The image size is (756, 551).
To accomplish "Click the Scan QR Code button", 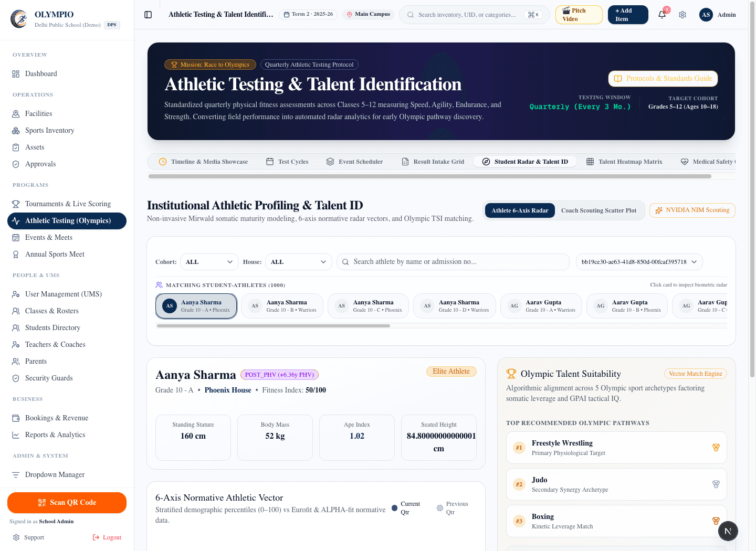I will 67,503.
